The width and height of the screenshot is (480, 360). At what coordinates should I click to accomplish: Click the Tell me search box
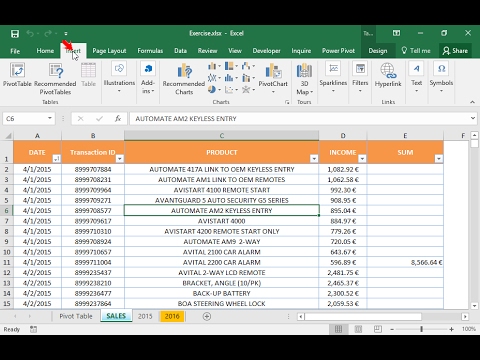(416, 51)
